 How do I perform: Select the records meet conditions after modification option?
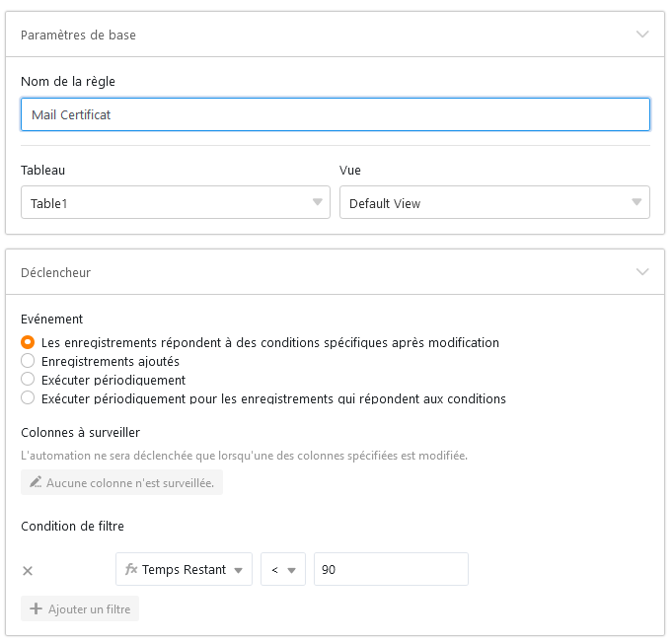pyautogui.click(x=28, y=342)
